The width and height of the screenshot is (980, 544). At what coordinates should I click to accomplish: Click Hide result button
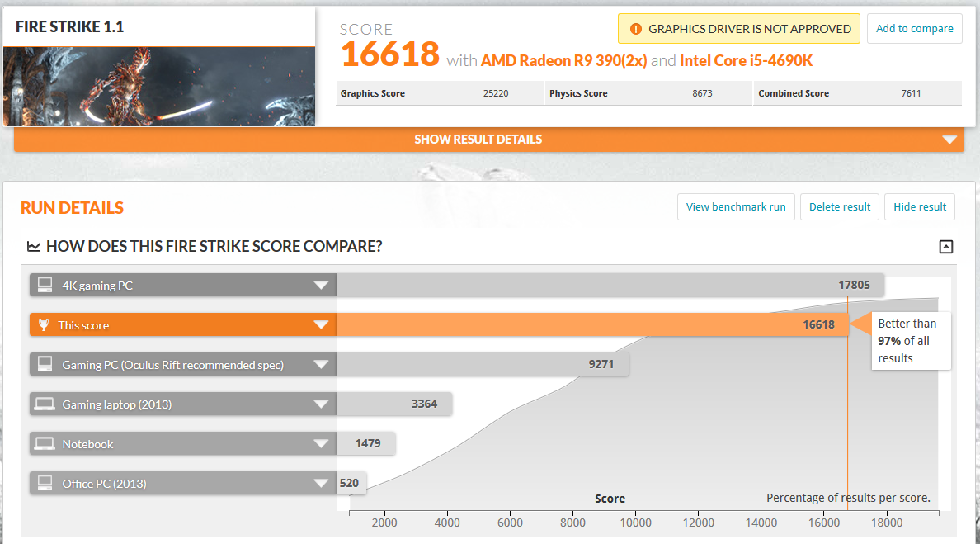[x=920, y=207]
